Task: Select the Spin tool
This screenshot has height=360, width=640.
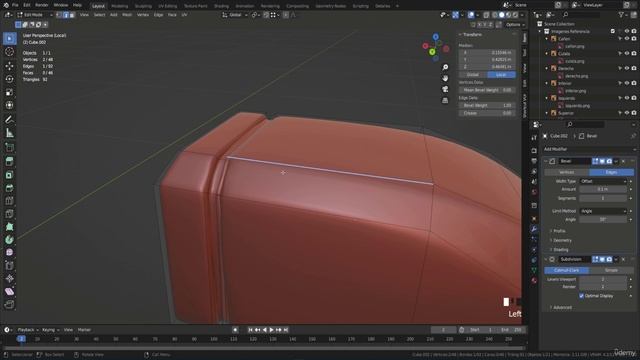Action: (x=9, y=240)
